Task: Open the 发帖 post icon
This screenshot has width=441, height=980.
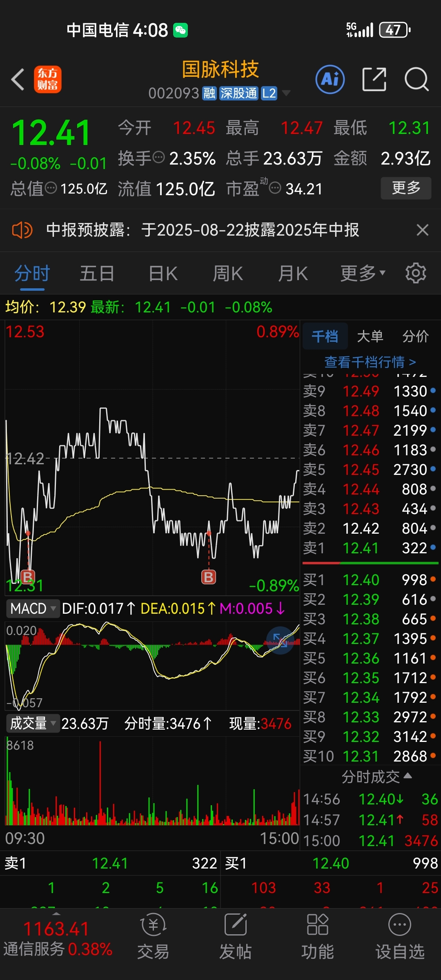Action: 236,936
